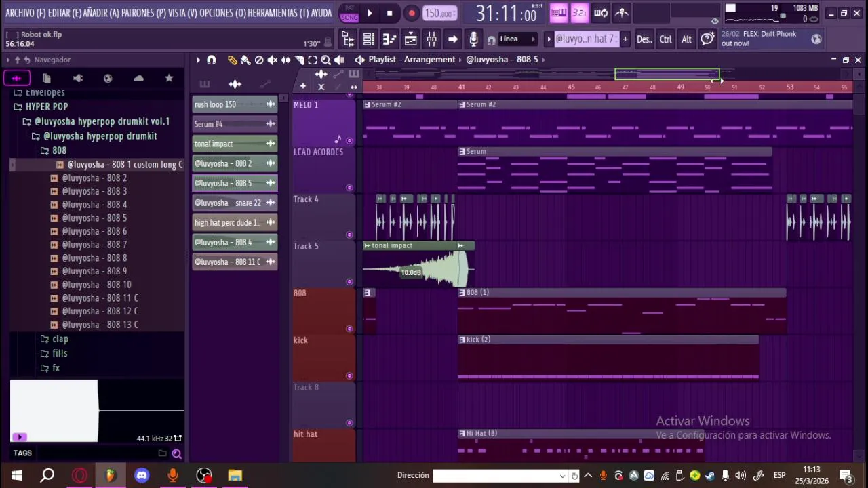Screen dimensions: 868x488
Task: Stop playback with the Stop button
Action: (389, 13)
